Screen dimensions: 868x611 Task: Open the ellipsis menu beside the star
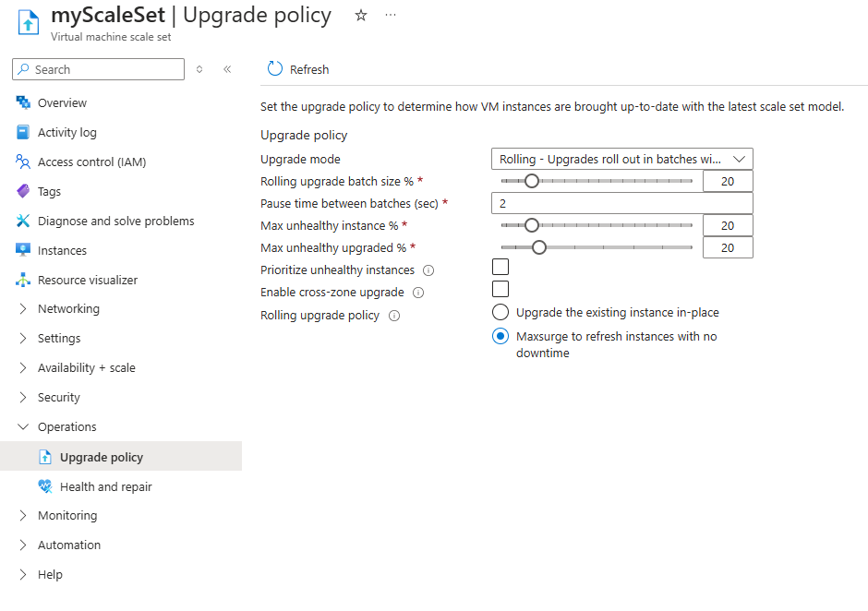(391, 15)
